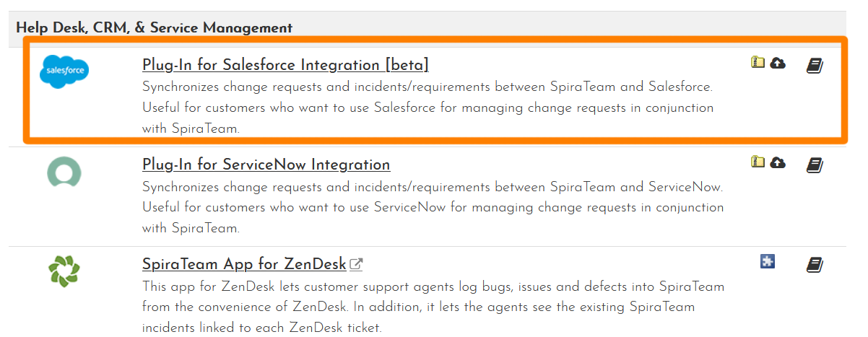Click the ServiceNow plug-in description text
Viewport: 868px width, 337px height.
tap(432, 207)
